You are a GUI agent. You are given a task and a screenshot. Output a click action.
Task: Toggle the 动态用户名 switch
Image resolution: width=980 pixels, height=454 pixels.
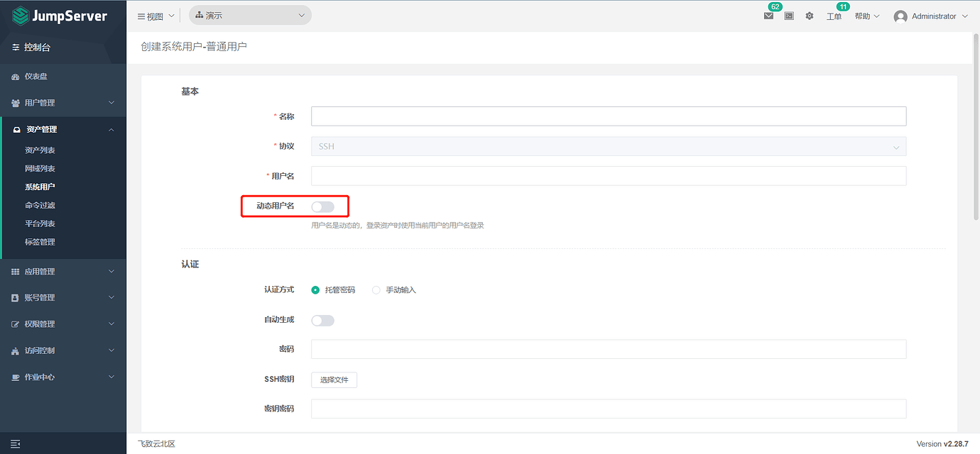click(322, 206)
